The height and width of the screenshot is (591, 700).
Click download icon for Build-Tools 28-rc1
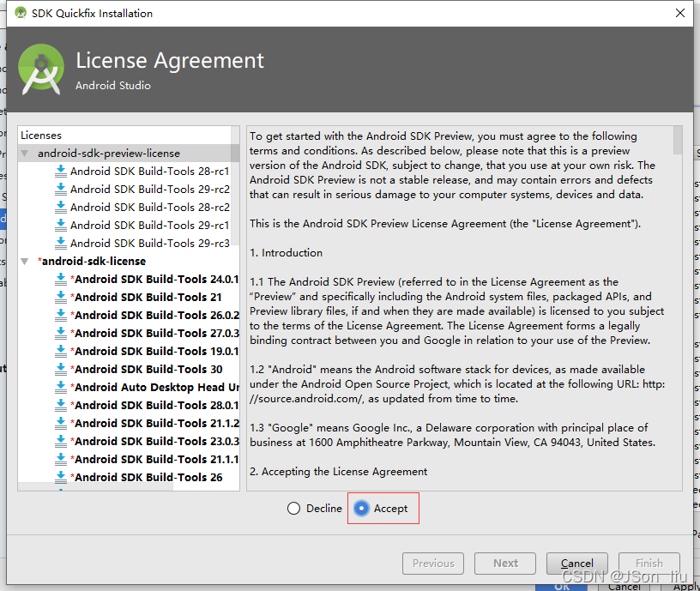click(60, 172)
